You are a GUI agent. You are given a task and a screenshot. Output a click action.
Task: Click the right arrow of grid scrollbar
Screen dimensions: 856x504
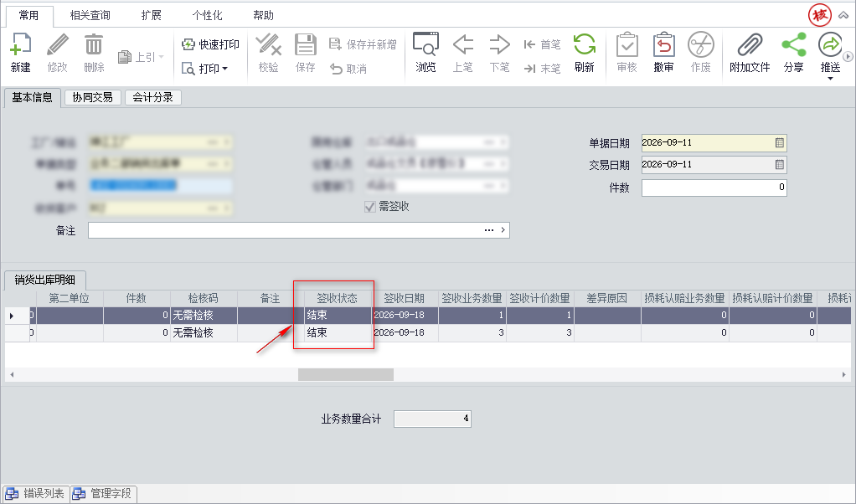coord(844,375)
